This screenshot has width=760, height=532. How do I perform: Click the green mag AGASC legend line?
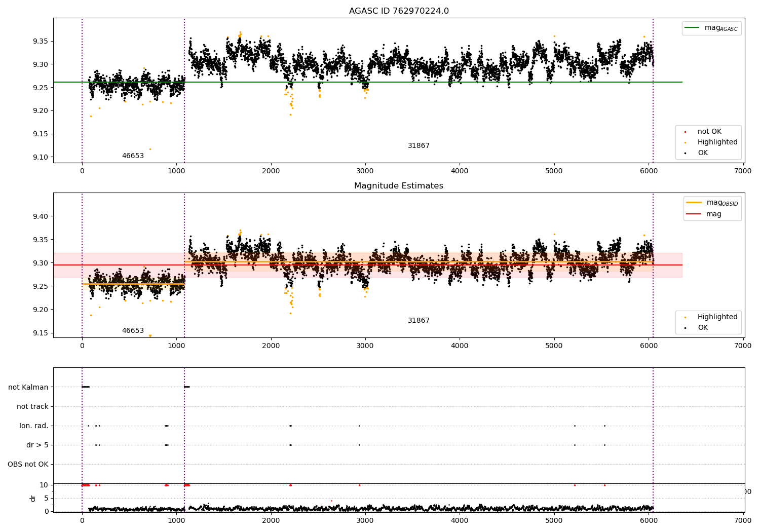point(692,28)
